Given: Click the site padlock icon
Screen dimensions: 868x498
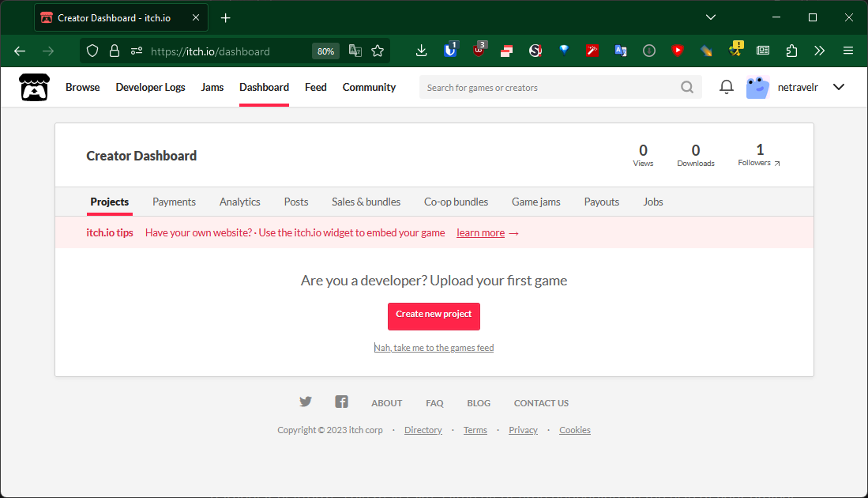Looking at the screenshot, I should click(114, 51).
